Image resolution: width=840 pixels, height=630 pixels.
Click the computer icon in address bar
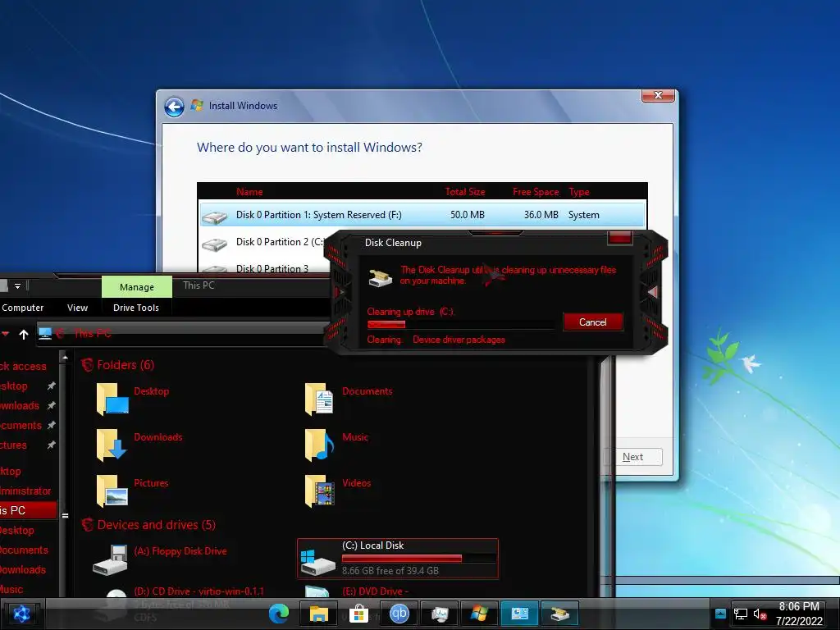pos(45,334)
